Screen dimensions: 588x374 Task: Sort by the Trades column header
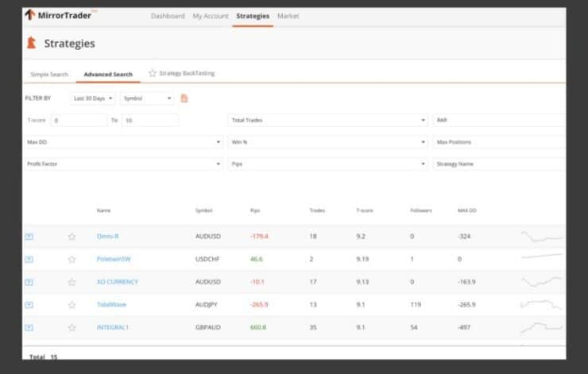[317, 210]
